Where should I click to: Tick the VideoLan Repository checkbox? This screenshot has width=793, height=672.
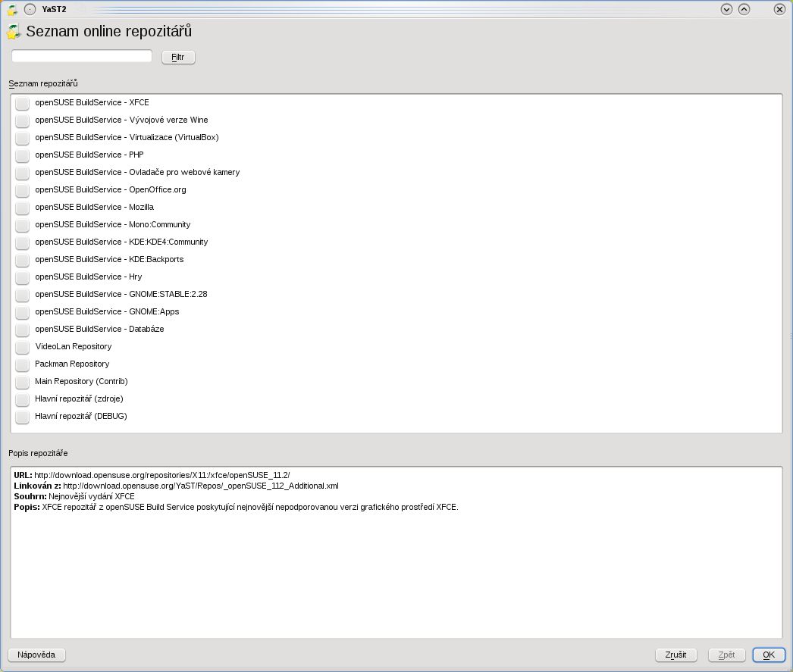(x=22, y=347)
